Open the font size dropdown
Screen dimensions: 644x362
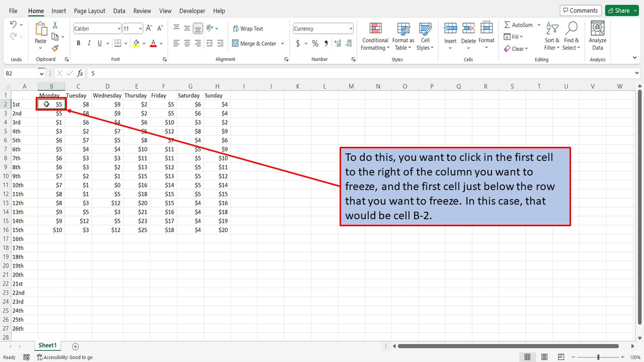(x=139, y=28)
